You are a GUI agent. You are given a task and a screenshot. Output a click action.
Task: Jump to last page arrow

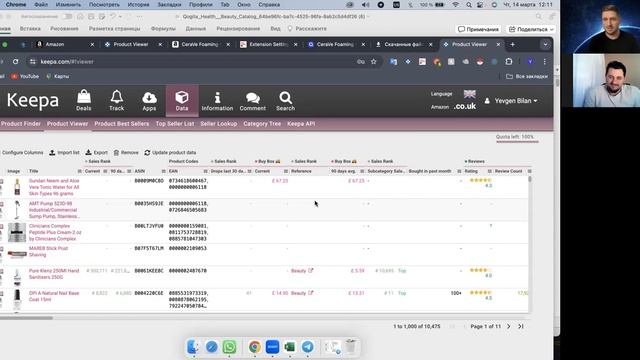coord(521,327)
